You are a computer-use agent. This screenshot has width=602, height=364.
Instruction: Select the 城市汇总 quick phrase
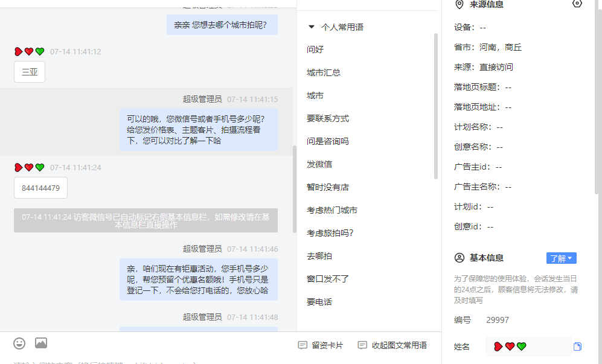[324, 72]
